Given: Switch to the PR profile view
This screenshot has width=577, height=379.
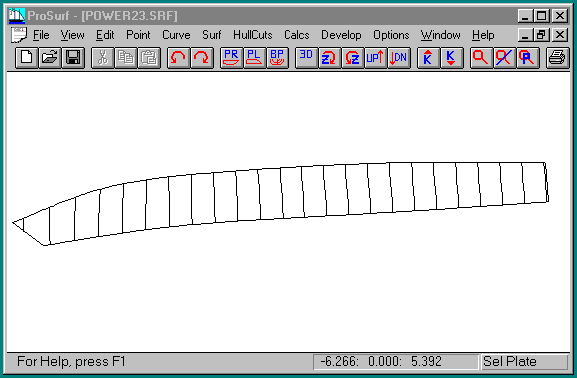Looking at the screenshot, I should 231,58.
